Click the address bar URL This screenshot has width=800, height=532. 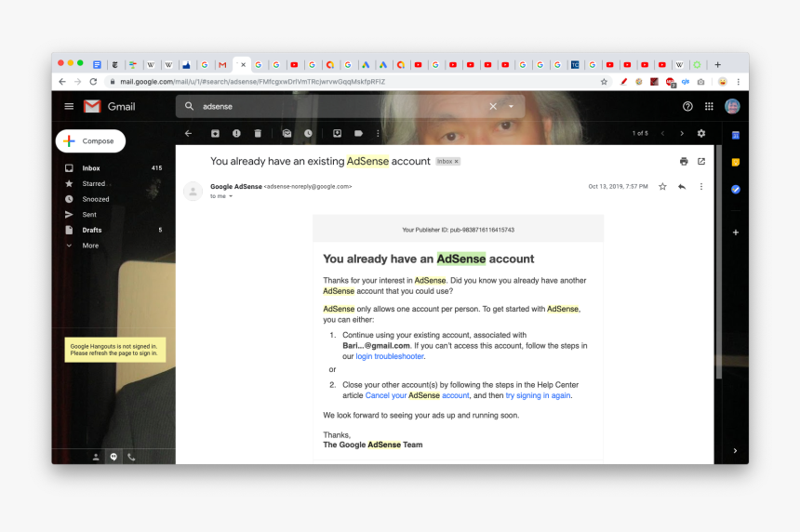click(252, 82)
